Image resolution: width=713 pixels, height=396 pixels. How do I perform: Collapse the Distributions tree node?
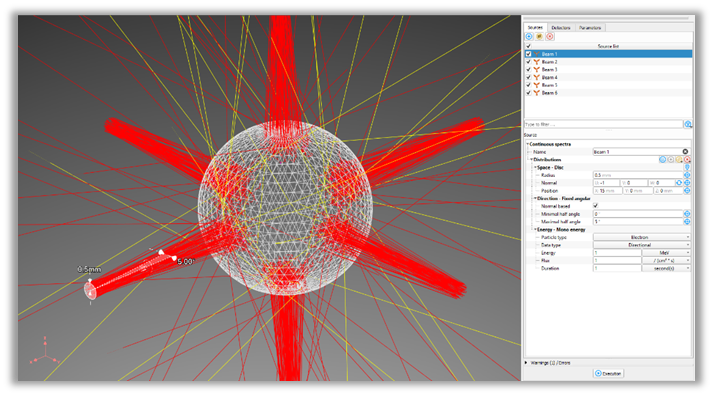(x=531, y=160)
